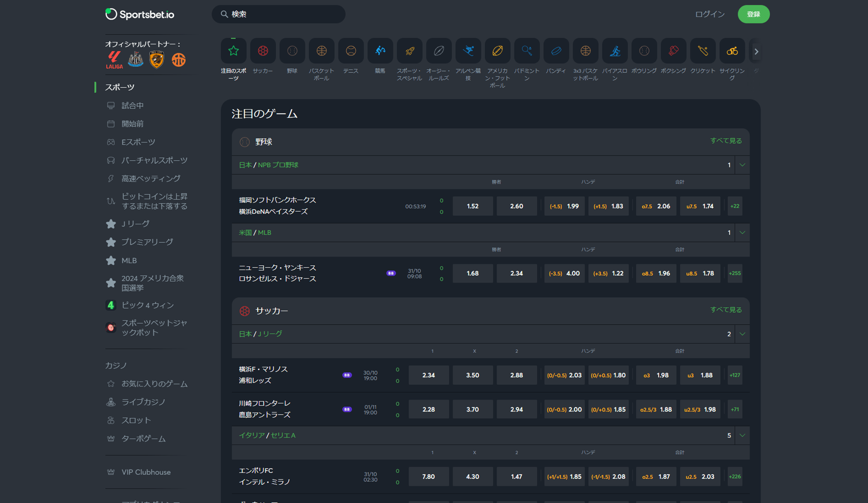Select the biathlon icon
868x503 pixels.
click(614, 51)
